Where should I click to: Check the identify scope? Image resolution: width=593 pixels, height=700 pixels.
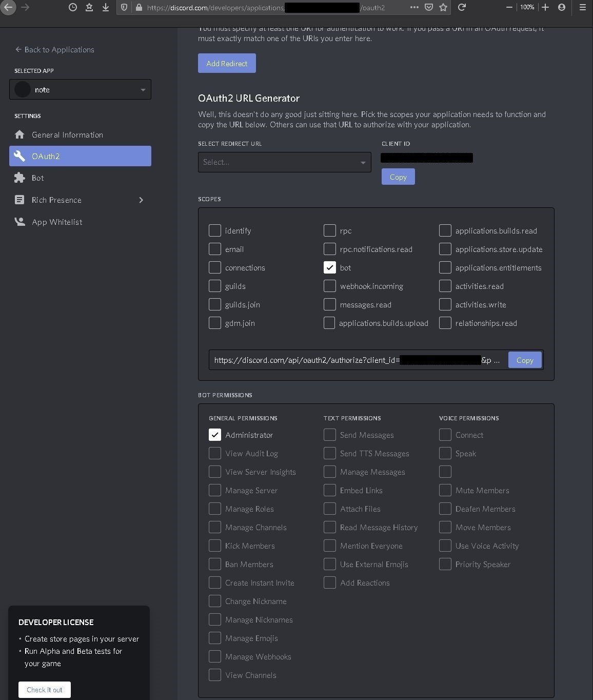[215, 230]
